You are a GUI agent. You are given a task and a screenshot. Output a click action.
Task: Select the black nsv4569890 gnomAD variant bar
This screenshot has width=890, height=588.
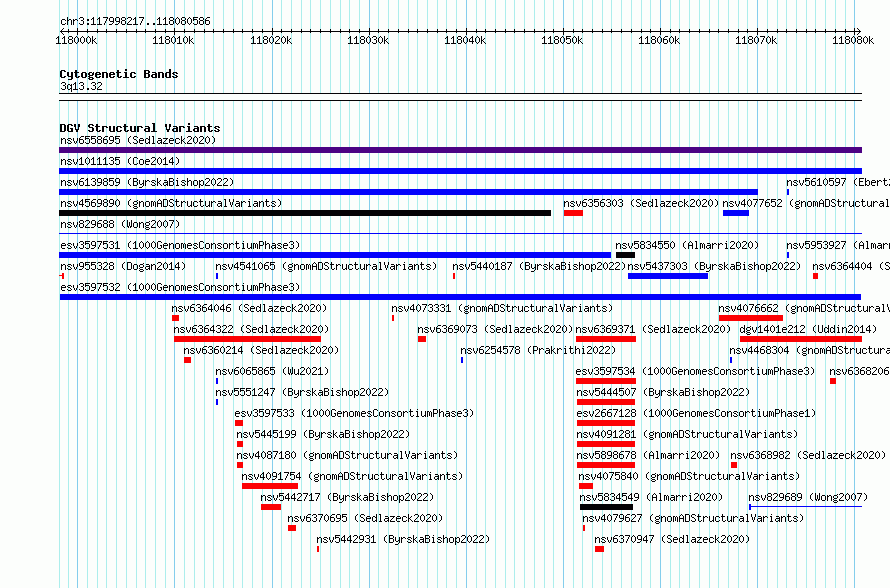305,213
